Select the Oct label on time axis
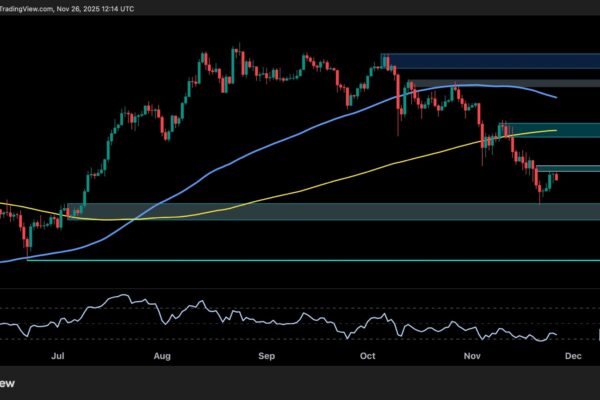 tap(367, 354)
